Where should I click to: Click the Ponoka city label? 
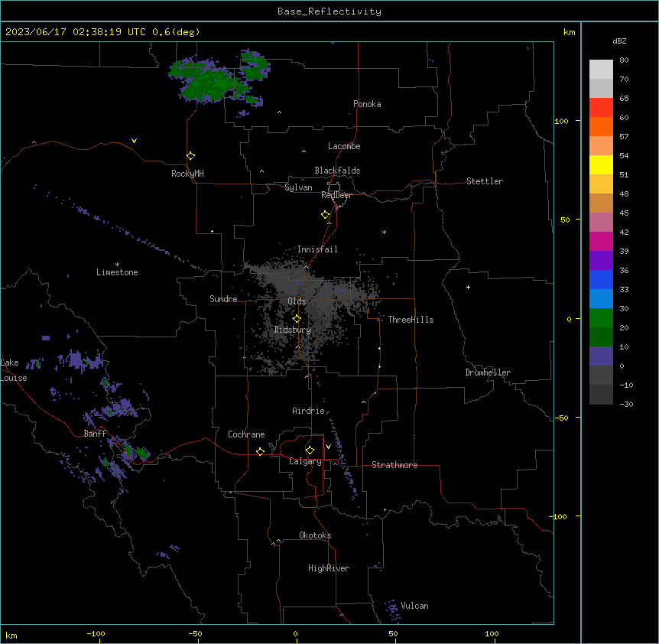367,104
